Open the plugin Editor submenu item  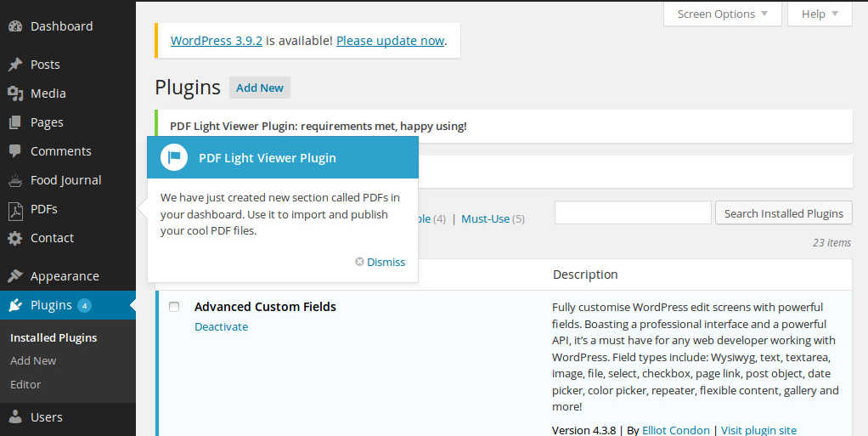[x=25, y=384]
